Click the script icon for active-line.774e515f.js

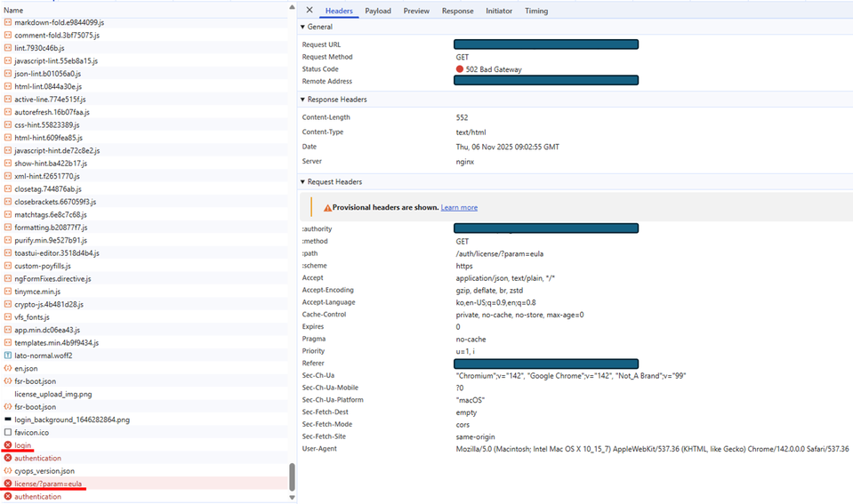pos(8,99)
